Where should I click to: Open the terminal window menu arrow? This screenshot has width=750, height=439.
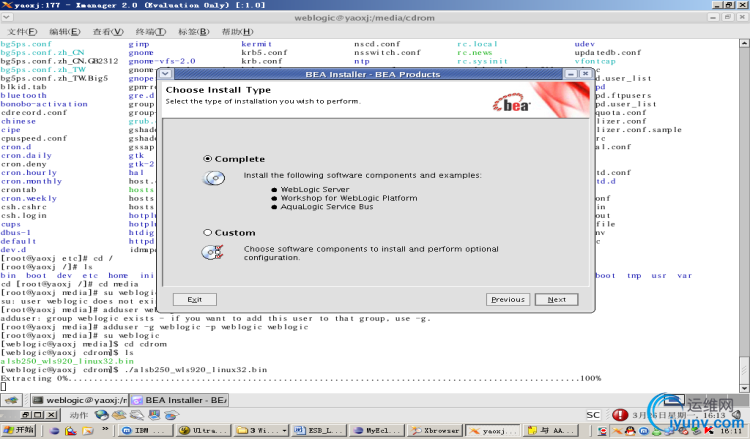[x=7, y=17]
